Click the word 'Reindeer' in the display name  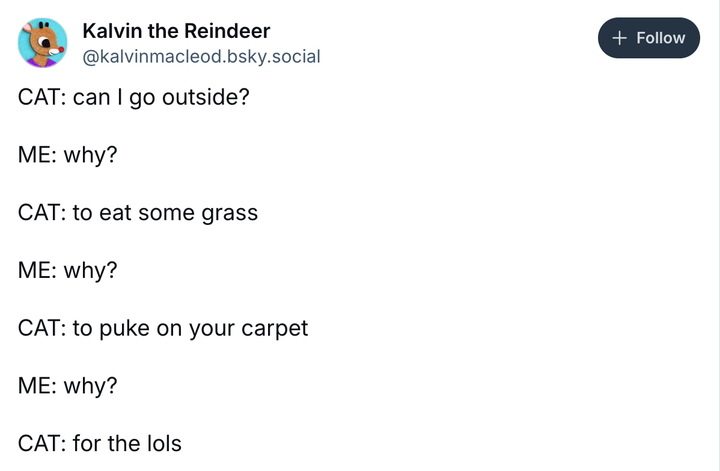coord(227,31)
